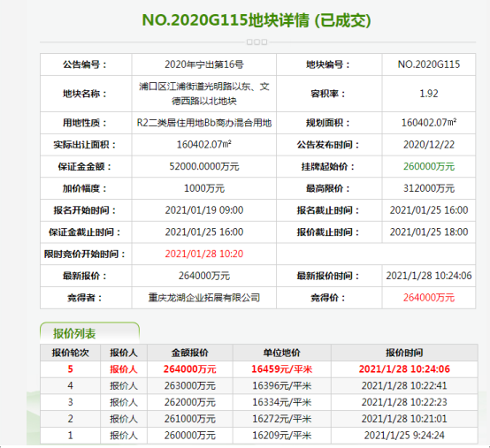Image resolution: width=490 pixels, height=448 pixels.
Task: Click the 地块名称 value text
Action: [204, 94]
